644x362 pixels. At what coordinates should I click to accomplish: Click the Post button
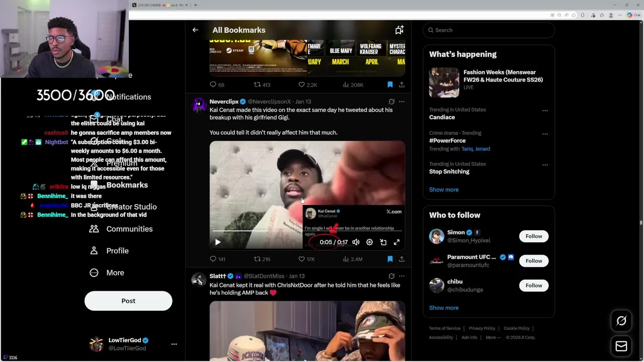pos(128,301)
